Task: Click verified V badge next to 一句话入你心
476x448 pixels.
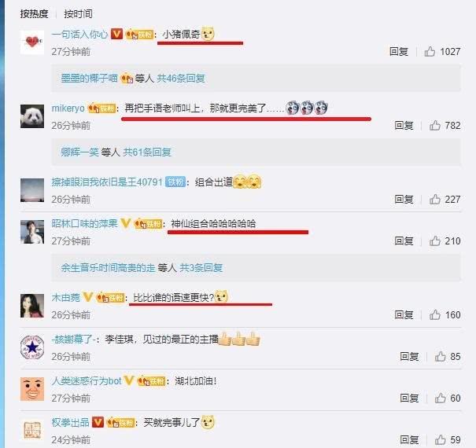Action: tap(116, 34)
